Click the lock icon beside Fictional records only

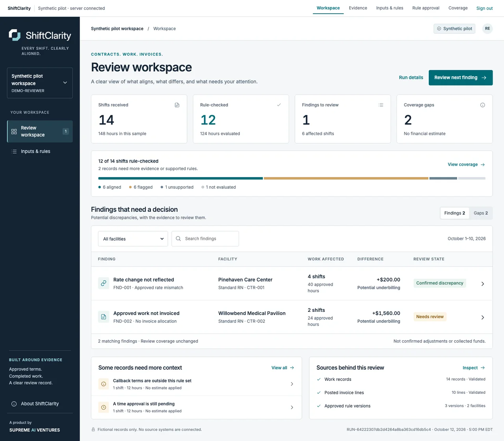[93, 430]
